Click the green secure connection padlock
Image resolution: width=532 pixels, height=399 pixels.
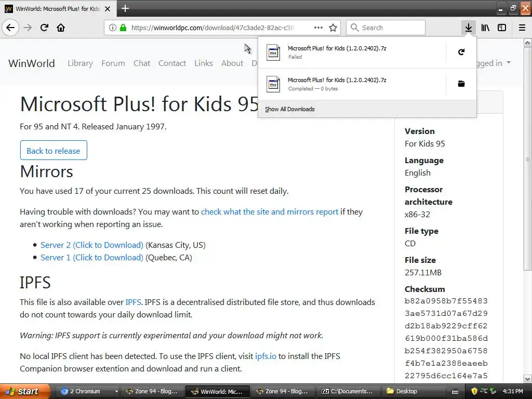tap(123, 28)
